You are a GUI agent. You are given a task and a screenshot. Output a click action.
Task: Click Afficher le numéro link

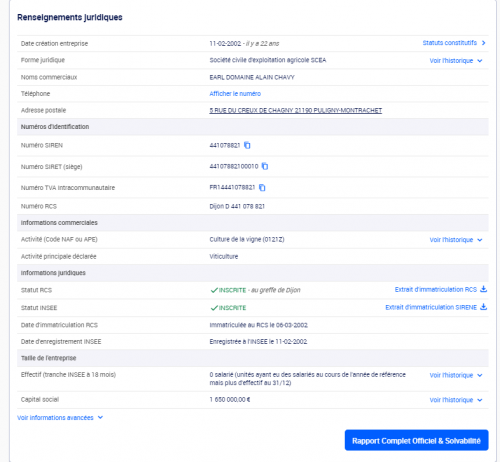tap(235, 94)
